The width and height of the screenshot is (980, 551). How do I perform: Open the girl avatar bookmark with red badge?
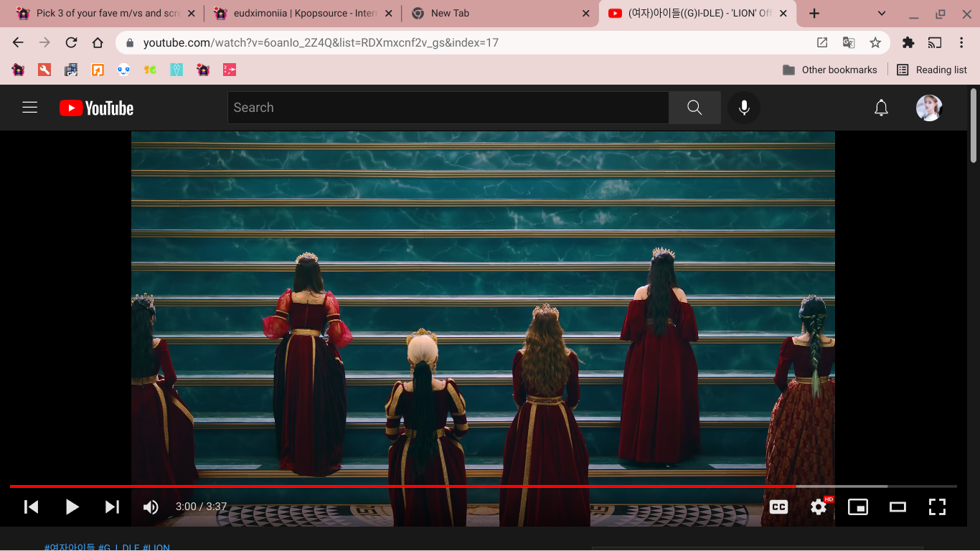tap(203, 70)
